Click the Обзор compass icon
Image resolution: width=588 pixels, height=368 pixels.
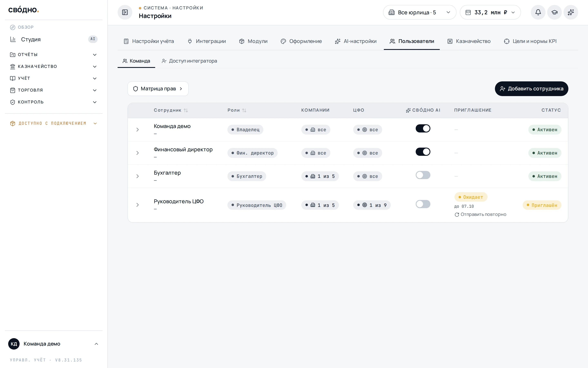12,27
